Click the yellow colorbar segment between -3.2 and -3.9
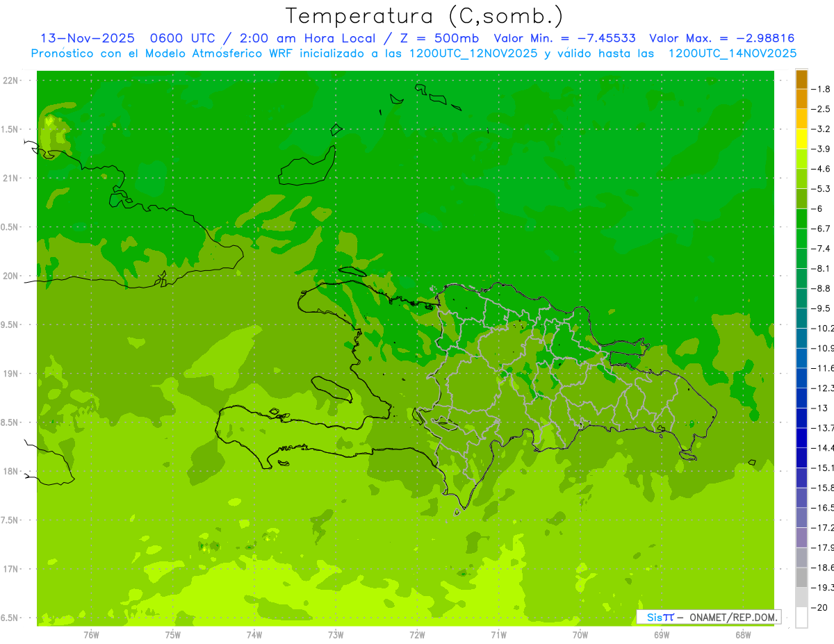This screenshot has height=644, width=834. (x=801, y=139)
